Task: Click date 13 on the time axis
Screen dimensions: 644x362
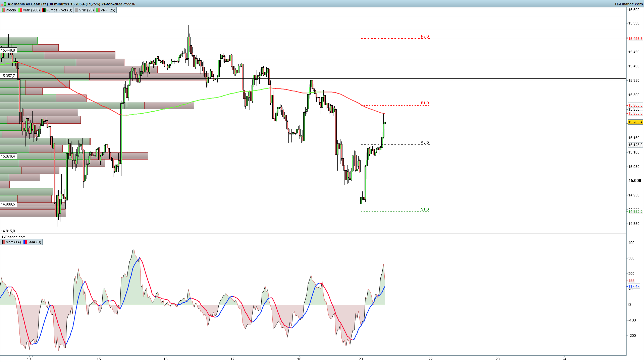Action: (x=29, y=359)
